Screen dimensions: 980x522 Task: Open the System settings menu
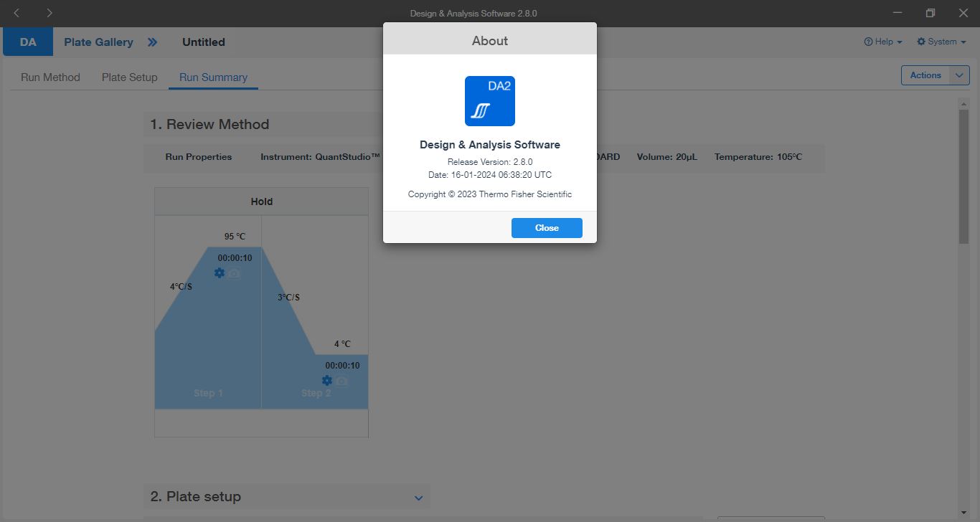pyautogui.click(x=941, y=42)
